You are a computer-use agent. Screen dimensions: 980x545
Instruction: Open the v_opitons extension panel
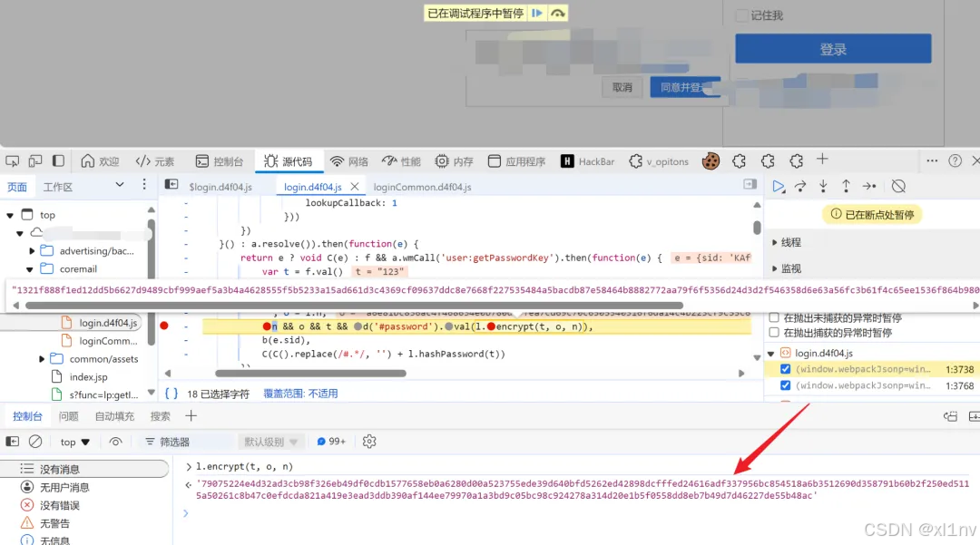point(659,161)
